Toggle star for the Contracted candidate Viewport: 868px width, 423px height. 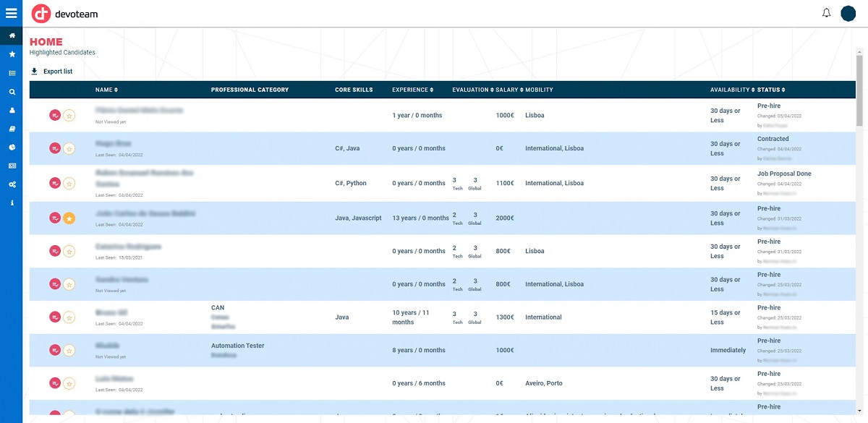pyautogui.click(x=69, y=148)
